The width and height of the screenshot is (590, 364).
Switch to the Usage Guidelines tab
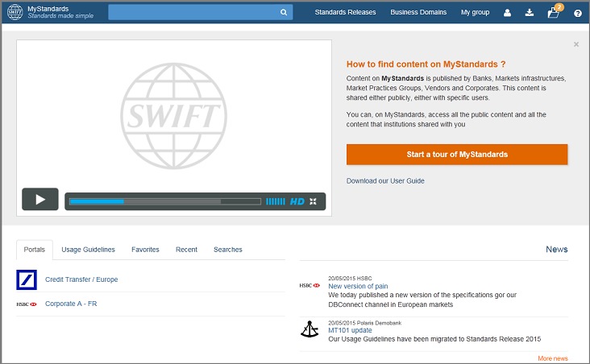point(89,250)
